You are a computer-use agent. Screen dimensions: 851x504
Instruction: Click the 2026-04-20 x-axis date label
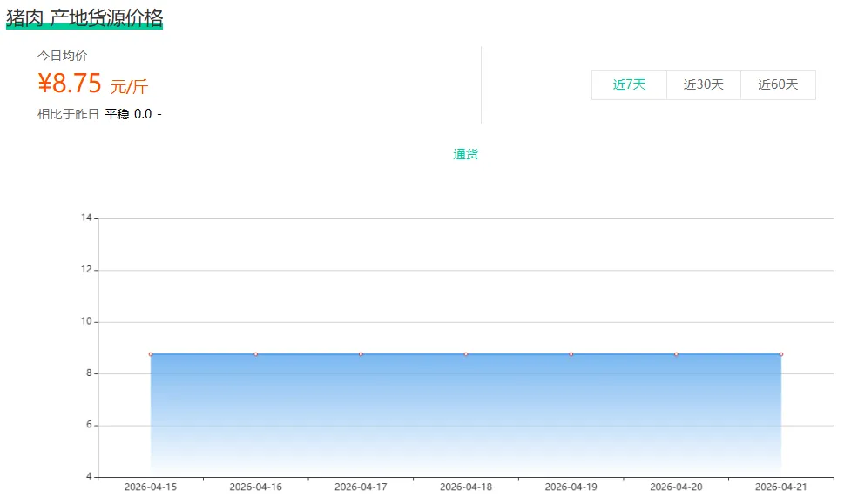[676, 487]
